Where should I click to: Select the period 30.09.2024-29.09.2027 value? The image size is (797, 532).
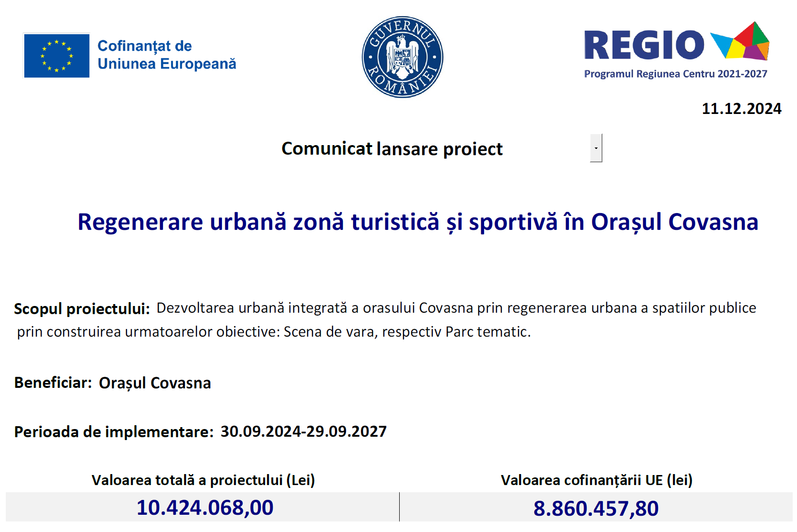303,431
